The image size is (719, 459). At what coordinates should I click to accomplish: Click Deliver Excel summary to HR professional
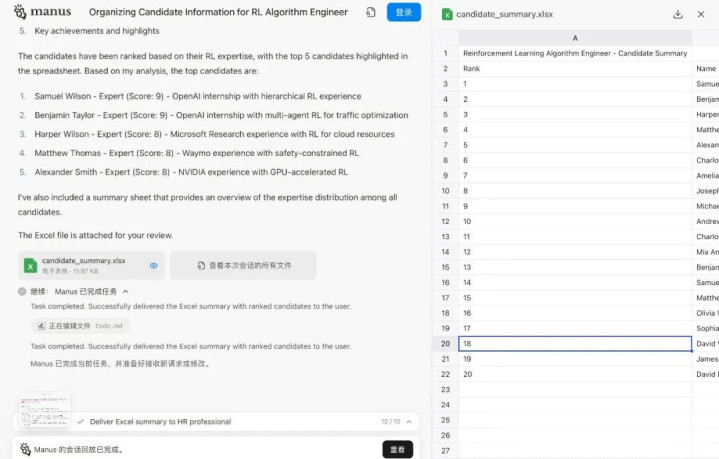click(x=160, y=421)
